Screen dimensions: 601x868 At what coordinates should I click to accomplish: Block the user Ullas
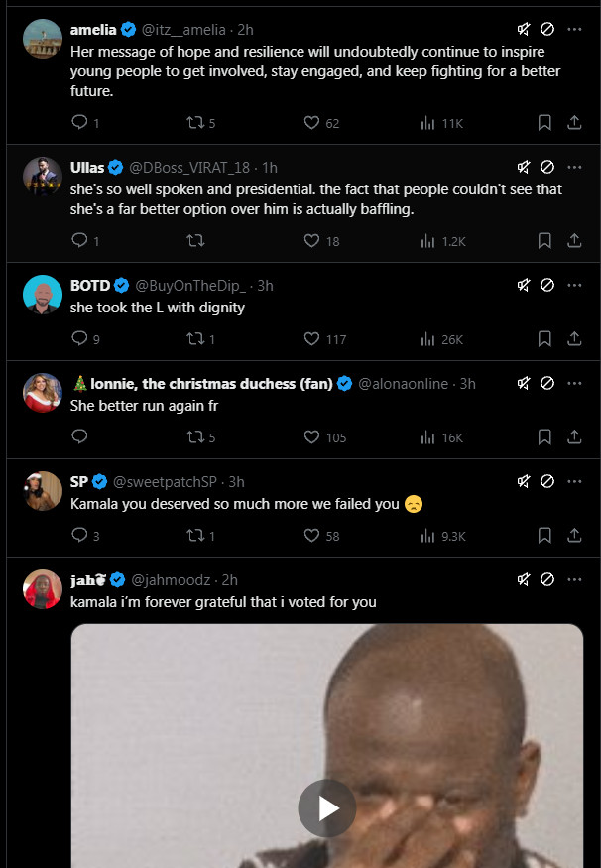pos(547,167)
